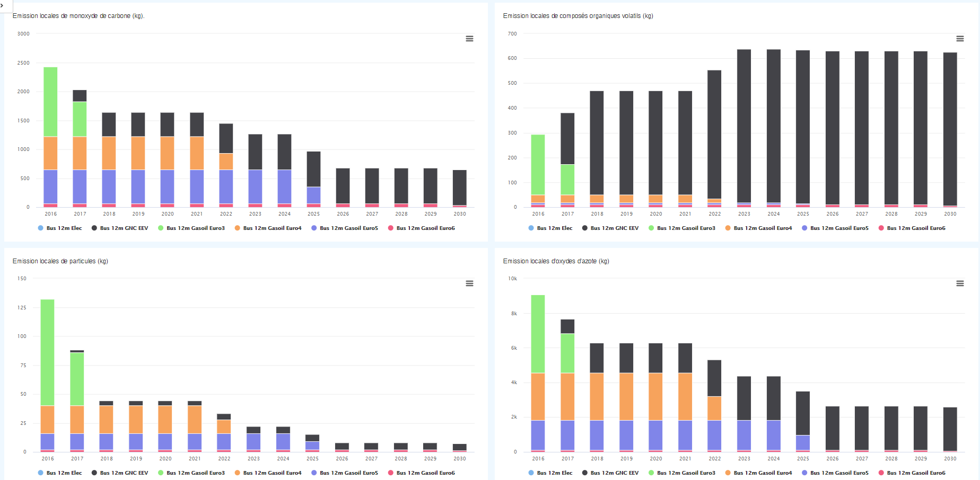Click the 2023 bar in volatile compounds chart
The width and height of the screenshot is (980, 480).
tap(744, 127)
